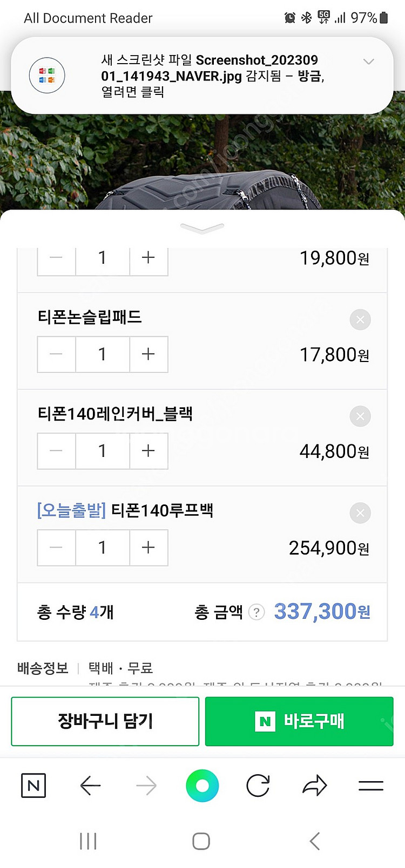Go back to the previous page
The height and width of the screenshot is (868, 405).
tap(90, 785)
